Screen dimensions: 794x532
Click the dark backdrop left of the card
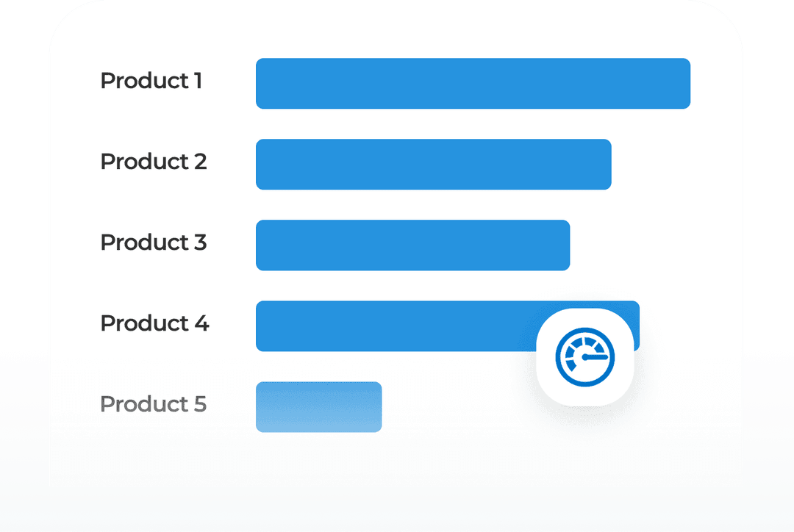22,184
